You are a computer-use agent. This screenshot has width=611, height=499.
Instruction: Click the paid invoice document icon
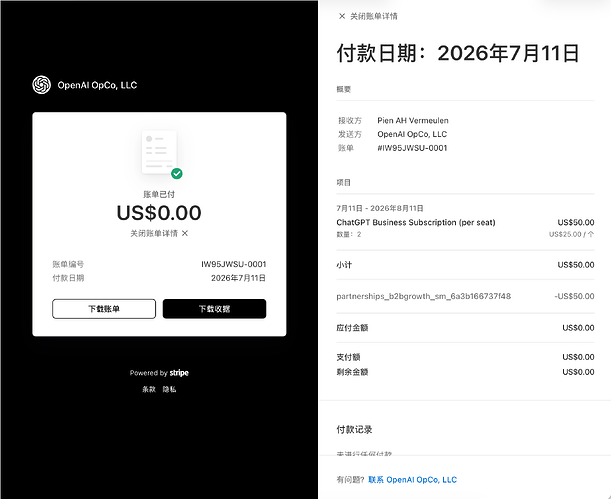pos(159,152)
